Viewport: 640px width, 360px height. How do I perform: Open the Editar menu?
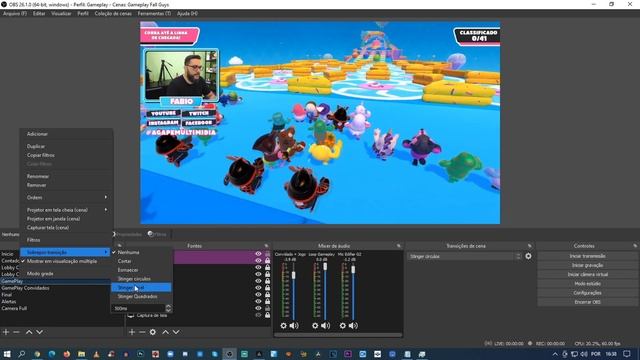coord(39,13)
